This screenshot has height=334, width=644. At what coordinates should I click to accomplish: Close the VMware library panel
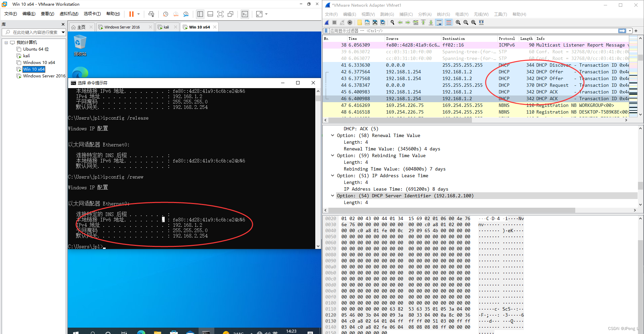[x=63, y=24]
